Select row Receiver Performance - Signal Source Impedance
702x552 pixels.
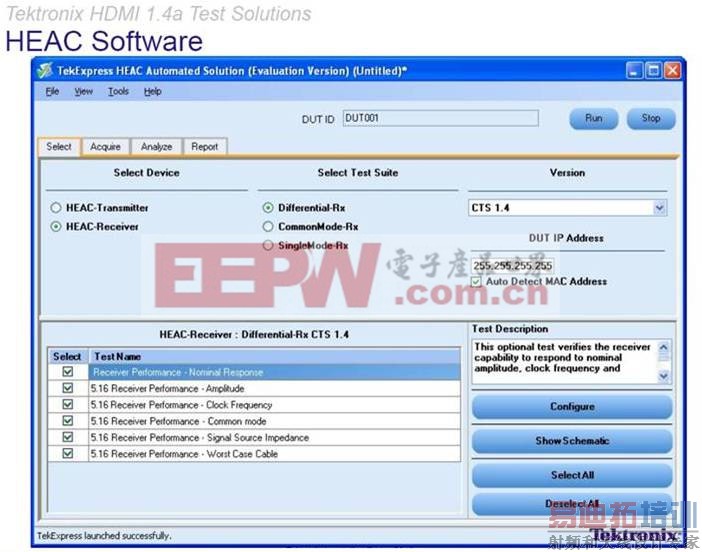274,437
